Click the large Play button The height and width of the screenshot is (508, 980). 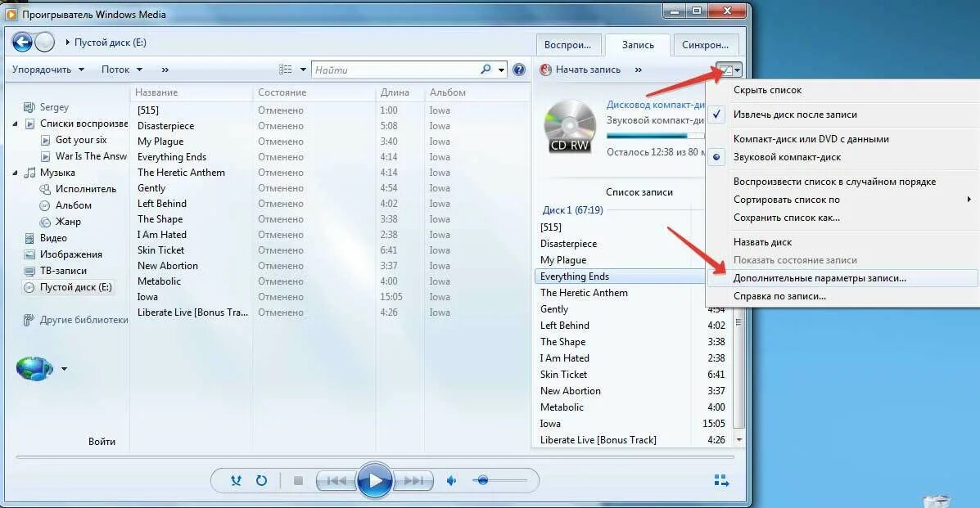click(x=374, y=480)
